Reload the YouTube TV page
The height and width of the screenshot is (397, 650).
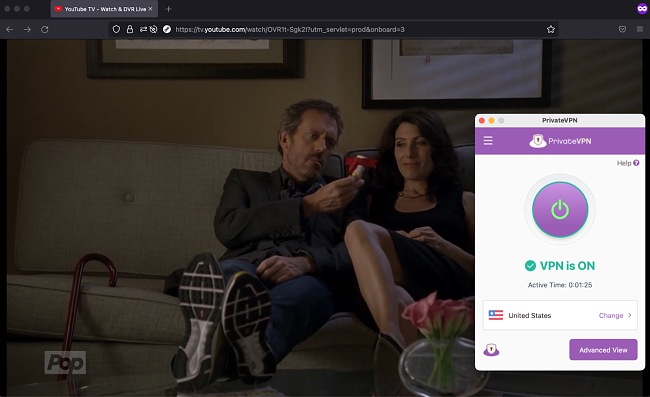45,29
